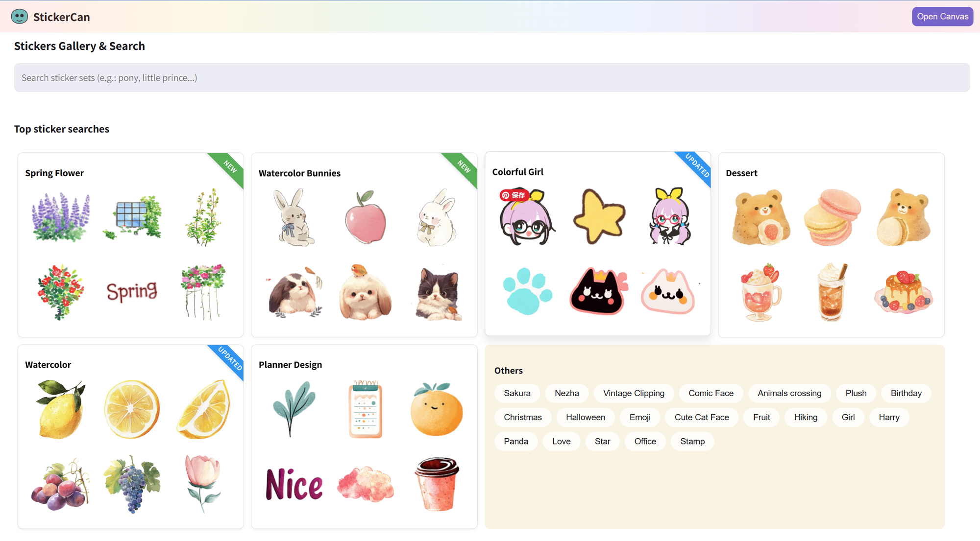Select the yellow star sticker
The width and height of the screenshot is (980, 541).
click(599, 216)
